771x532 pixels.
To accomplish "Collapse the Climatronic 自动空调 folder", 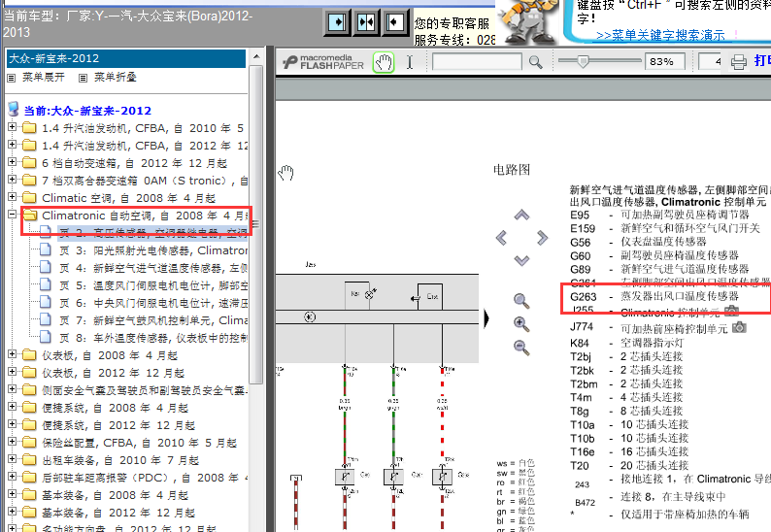I will point(12,215).
